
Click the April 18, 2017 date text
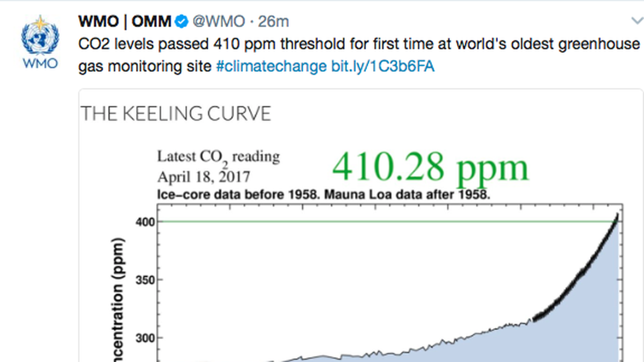tap(204, 177)
